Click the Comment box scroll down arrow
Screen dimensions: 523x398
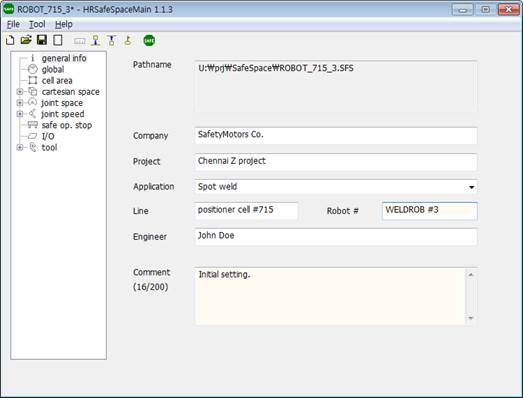tap(471, 318)
